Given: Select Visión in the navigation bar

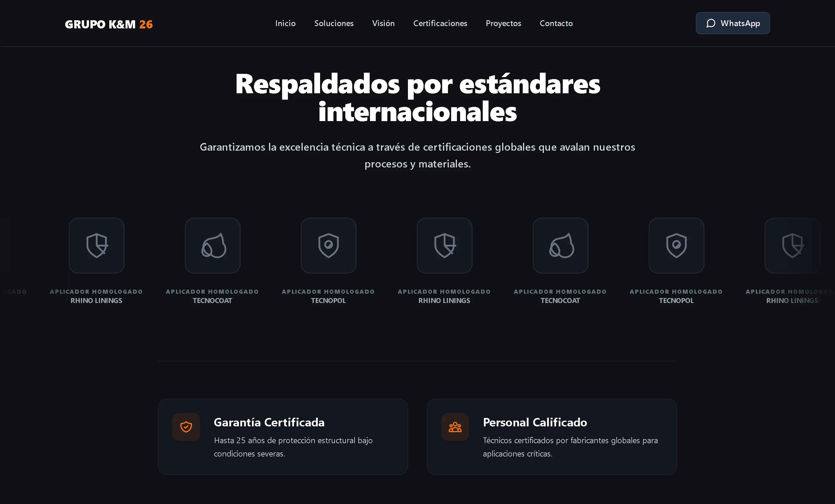Looking at the screenshot, I should click(383, 23).
